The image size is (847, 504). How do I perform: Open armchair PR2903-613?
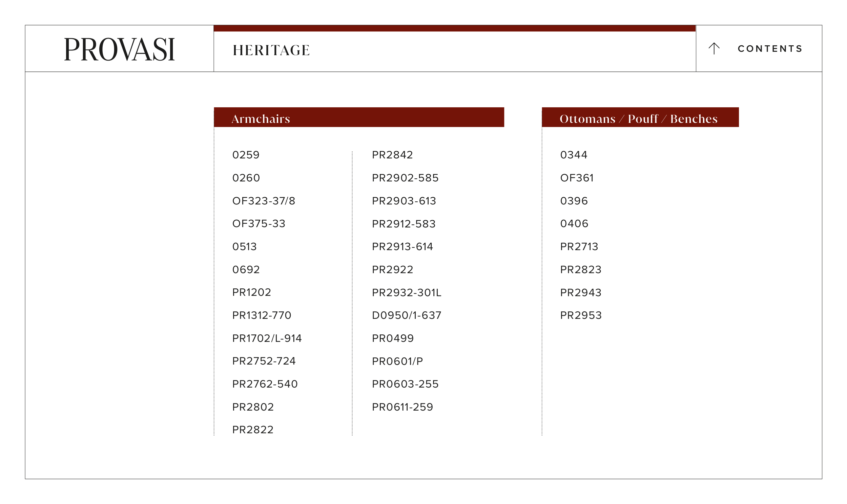404,201
